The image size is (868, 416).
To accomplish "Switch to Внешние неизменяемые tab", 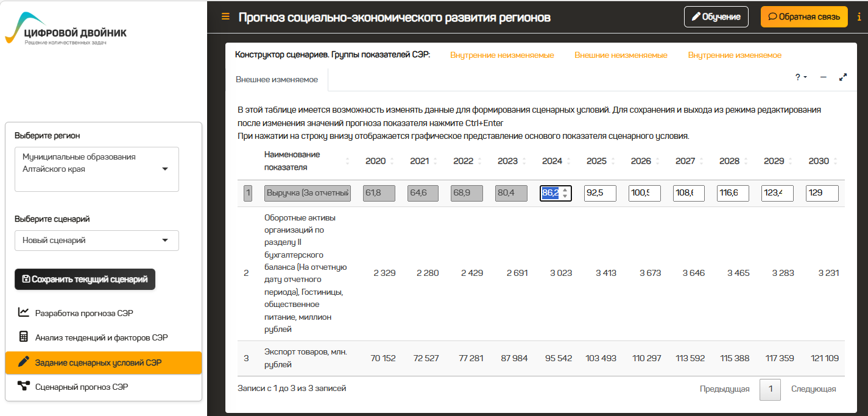I will [x=621, y=55].
